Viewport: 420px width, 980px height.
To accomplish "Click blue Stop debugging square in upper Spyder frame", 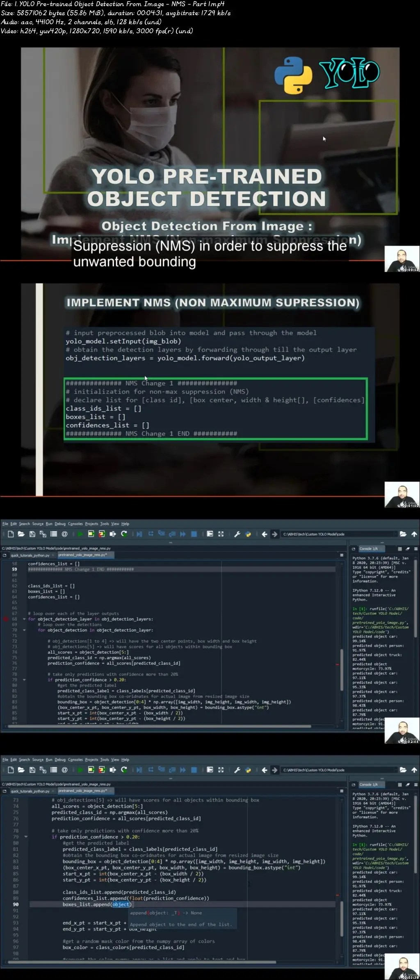I will [194, 534].
